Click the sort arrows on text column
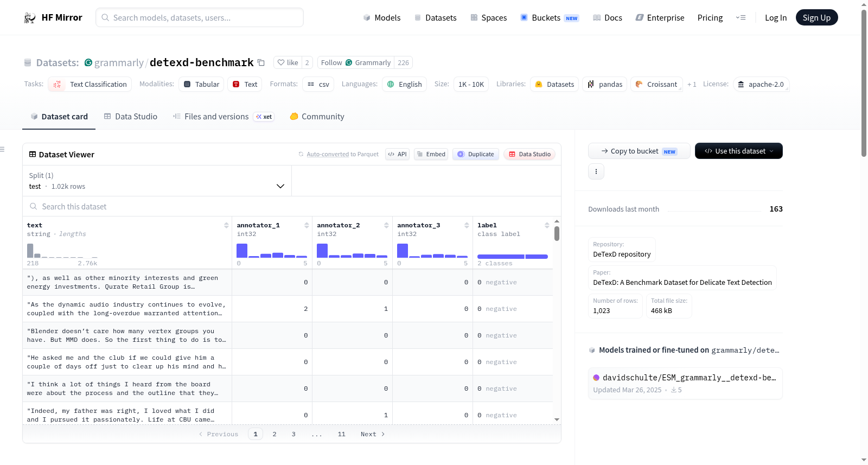 [226, 225]
